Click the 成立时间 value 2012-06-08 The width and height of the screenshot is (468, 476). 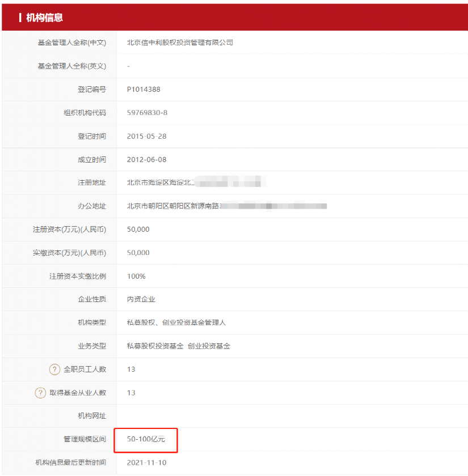point(146,160)
